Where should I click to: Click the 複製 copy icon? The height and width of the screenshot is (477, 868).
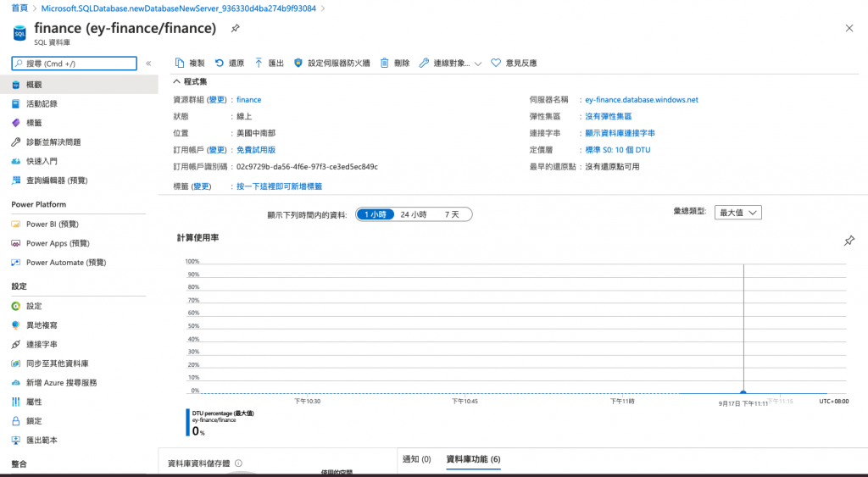coord(180,63)
